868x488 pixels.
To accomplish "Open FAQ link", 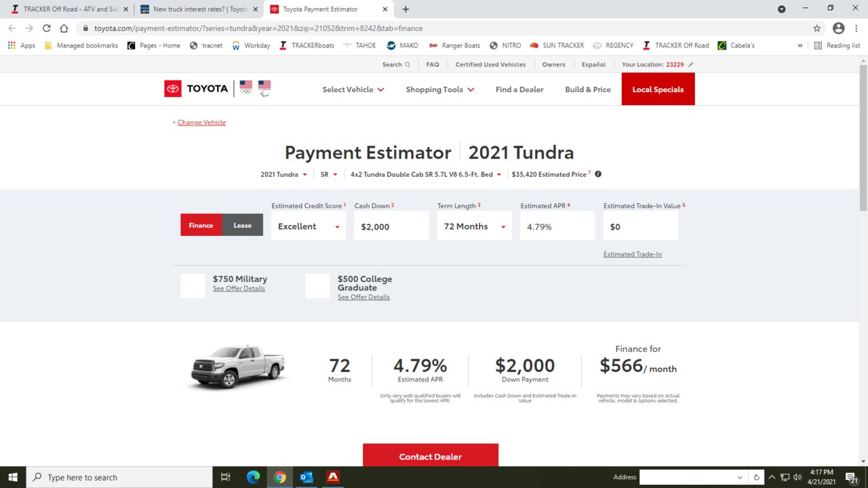I will coord(433,64).
